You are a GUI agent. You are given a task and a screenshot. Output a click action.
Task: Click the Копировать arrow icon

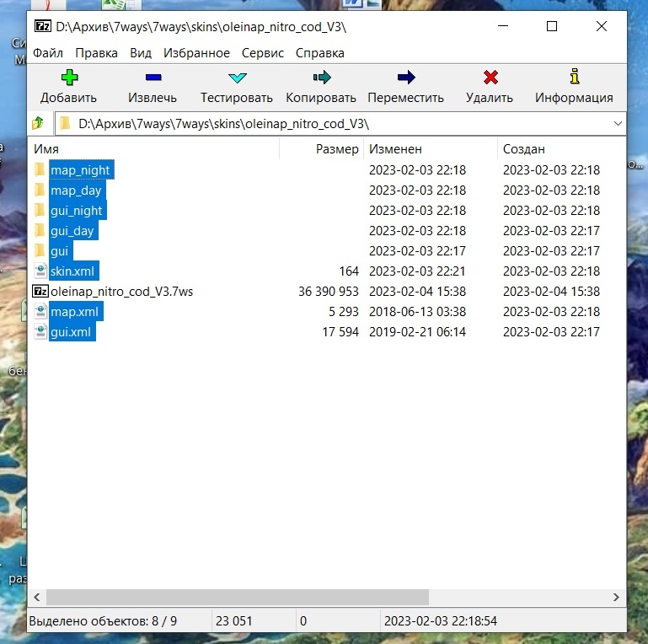(x=321, y=78)
